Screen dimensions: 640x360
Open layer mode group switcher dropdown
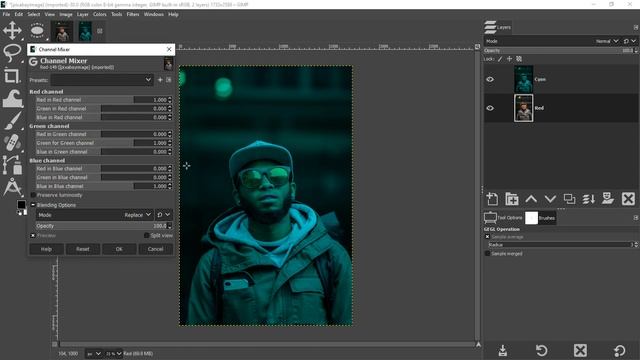[630, 41]
